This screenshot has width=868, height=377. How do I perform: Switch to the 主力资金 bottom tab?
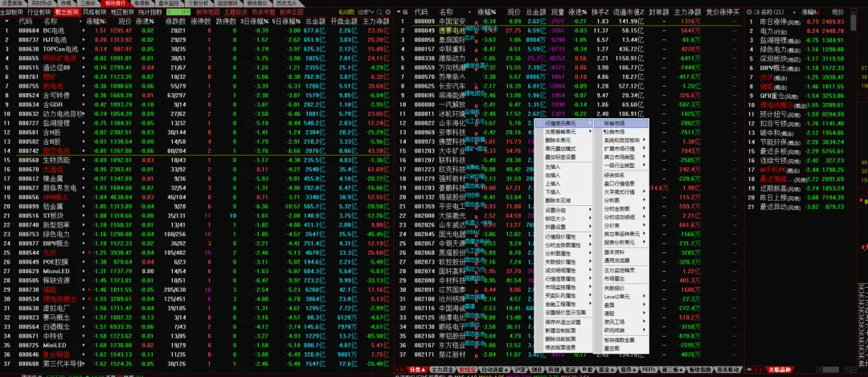pos(441,369)
